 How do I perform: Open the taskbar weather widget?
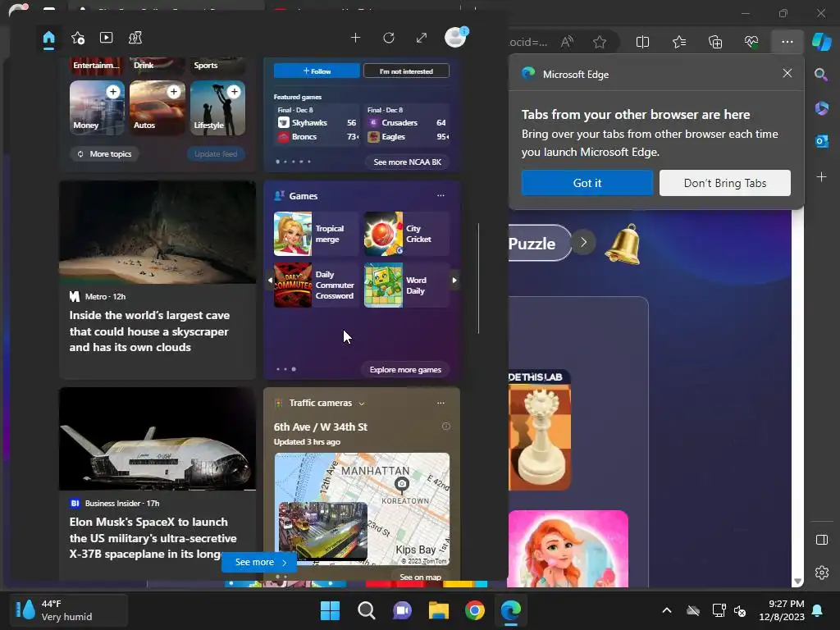point(69,609)
